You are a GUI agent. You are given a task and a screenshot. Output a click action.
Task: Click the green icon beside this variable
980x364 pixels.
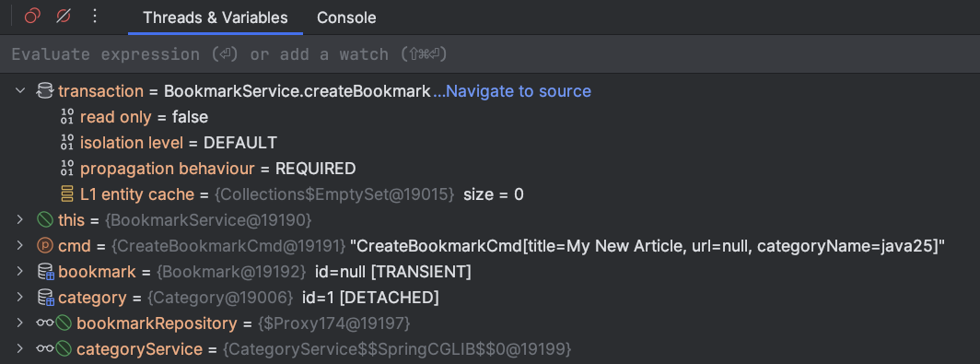tap(45, 220)
